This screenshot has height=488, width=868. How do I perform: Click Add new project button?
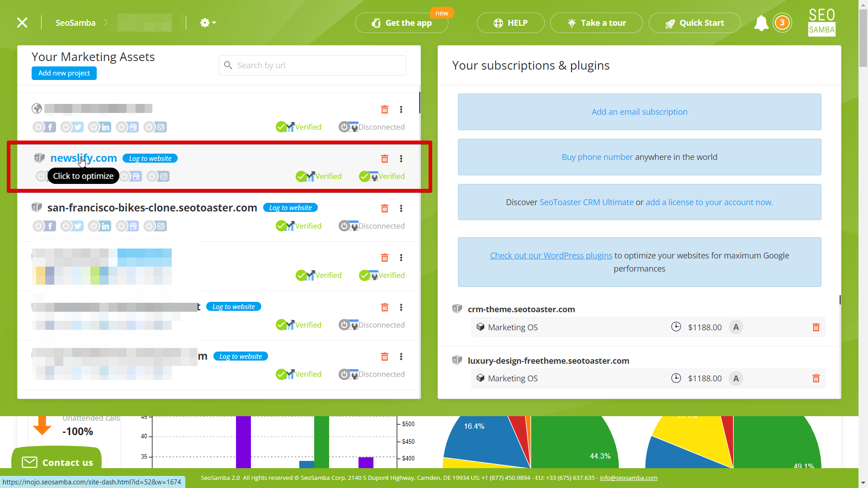click(x=64, y=73)
